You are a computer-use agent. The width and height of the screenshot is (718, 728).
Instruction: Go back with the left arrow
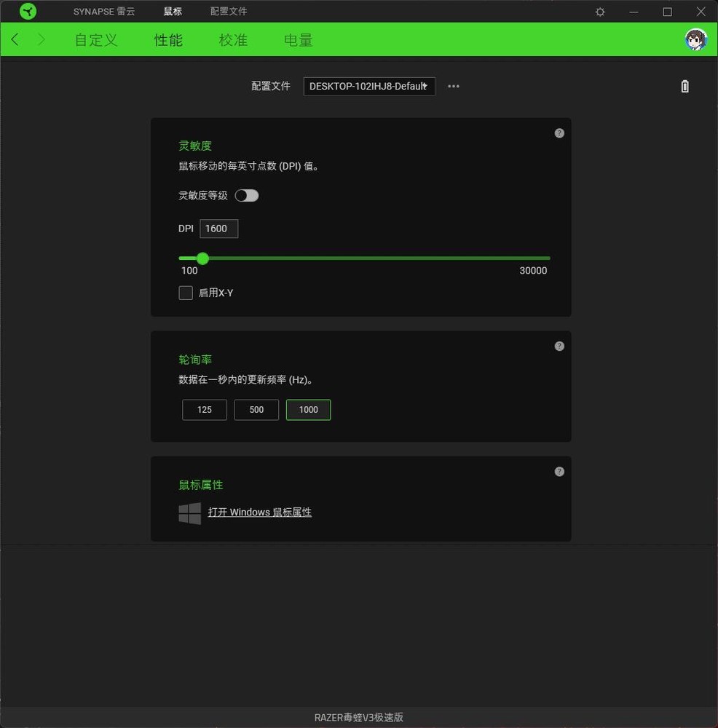click(x=15, y=39)
